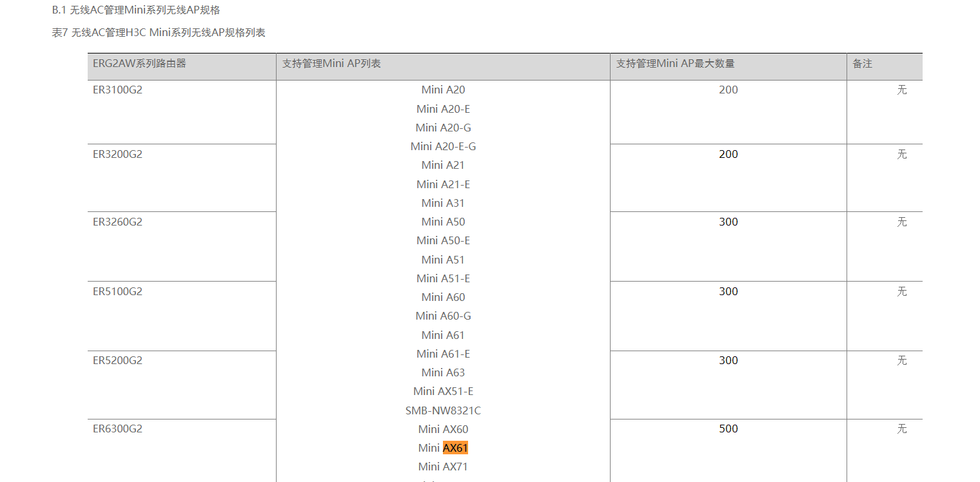This screenshot has width=980, height=482.
Task: Click the SMB-NW8321C entry
Action: pos(443,410)
